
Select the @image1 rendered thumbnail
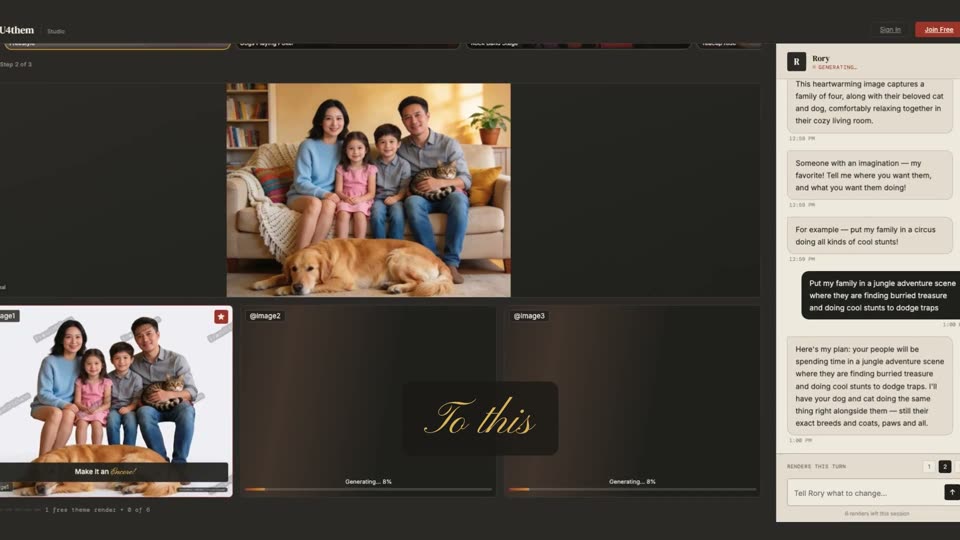click(x=116, y=401)
